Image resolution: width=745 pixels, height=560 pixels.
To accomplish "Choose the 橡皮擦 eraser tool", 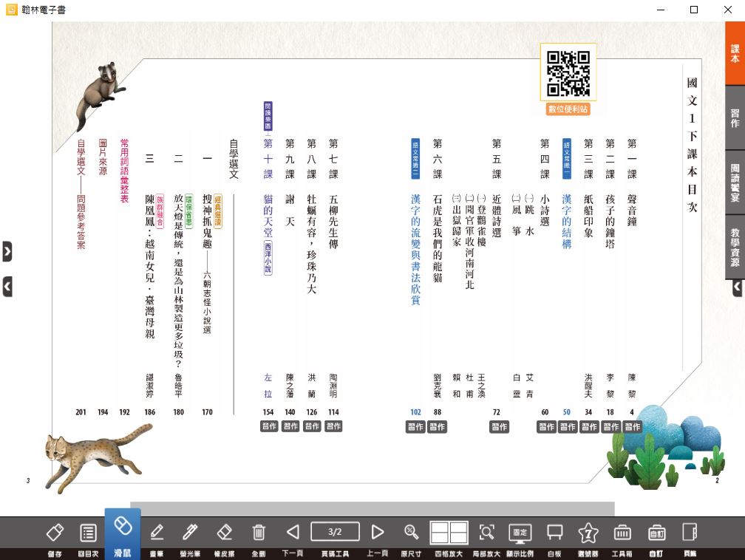I will coord(225,533).
